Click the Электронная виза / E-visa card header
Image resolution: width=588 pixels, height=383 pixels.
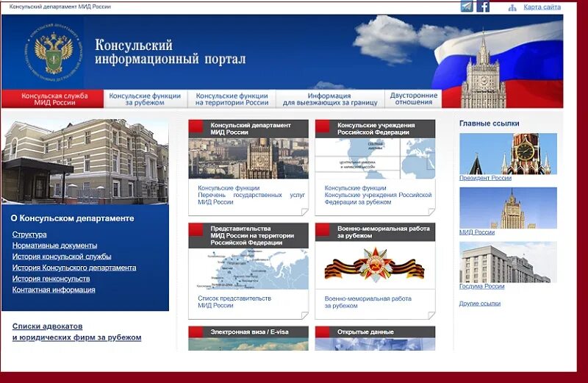pyautogui.click(x=248, y=332)
